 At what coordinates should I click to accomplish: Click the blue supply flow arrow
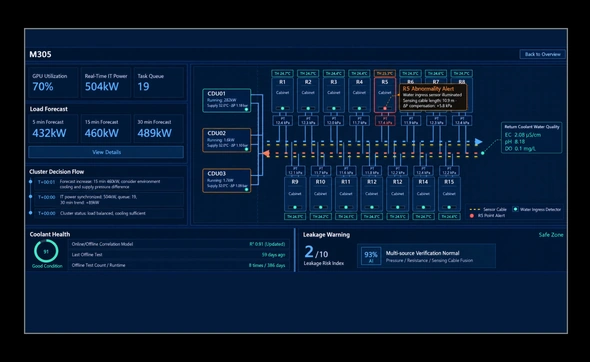(x=479, y=142)
